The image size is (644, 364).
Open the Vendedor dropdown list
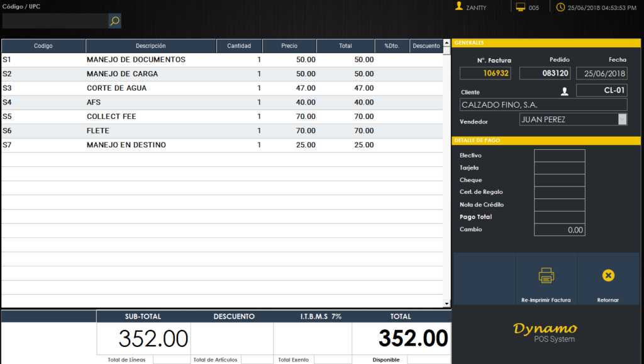click(622, 120)
